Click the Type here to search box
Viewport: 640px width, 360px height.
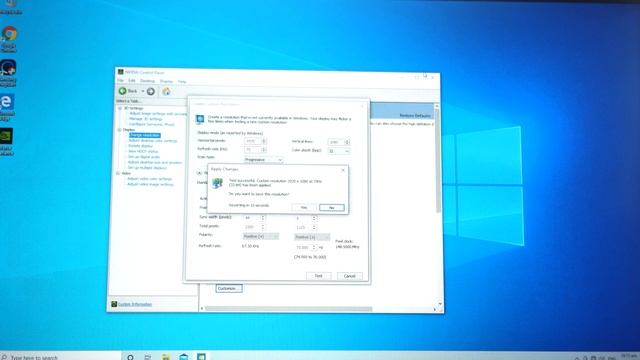(x=60, y=357)
